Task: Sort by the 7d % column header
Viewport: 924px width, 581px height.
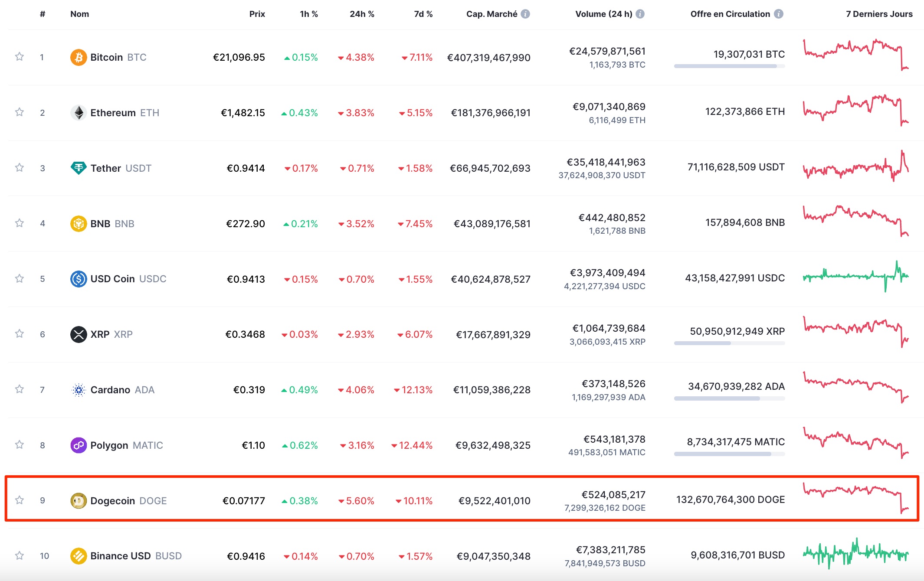Action: coord(423,14)
